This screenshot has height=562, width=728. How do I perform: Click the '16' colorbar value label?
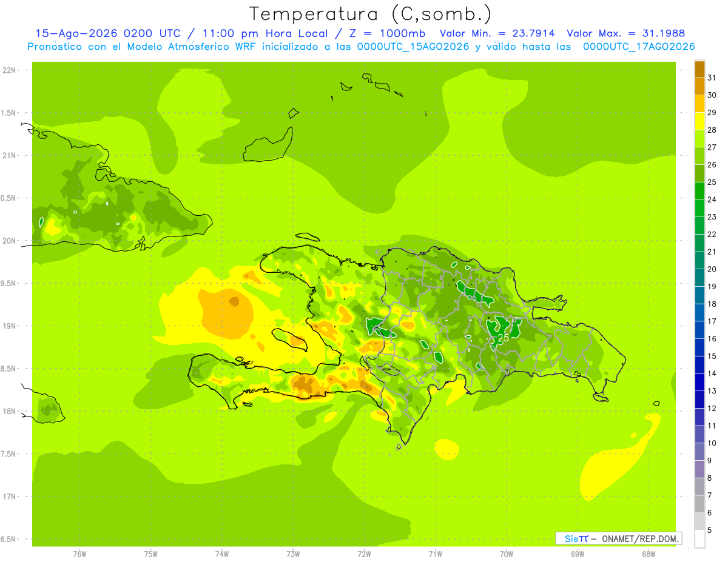[x=712, y=339]
